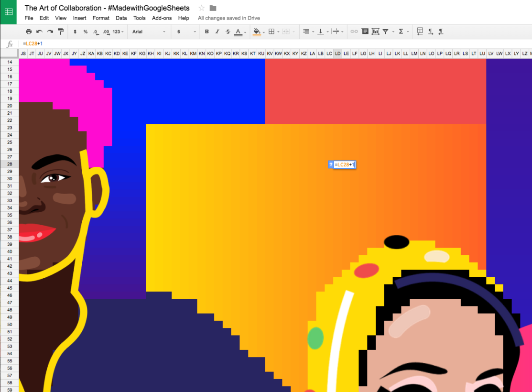Screen dimensions: 532x392
Task: Open the Google Sheets home icon
Action: [9, 12]
